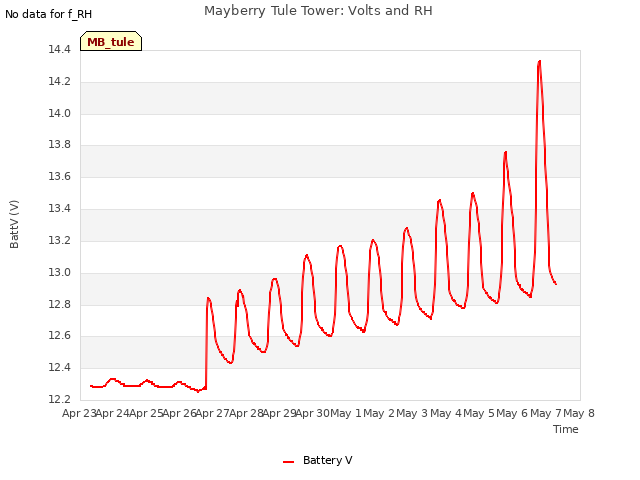Click the 13.4 y-axis tick value
Screen dimensions: 640x480
59,209
